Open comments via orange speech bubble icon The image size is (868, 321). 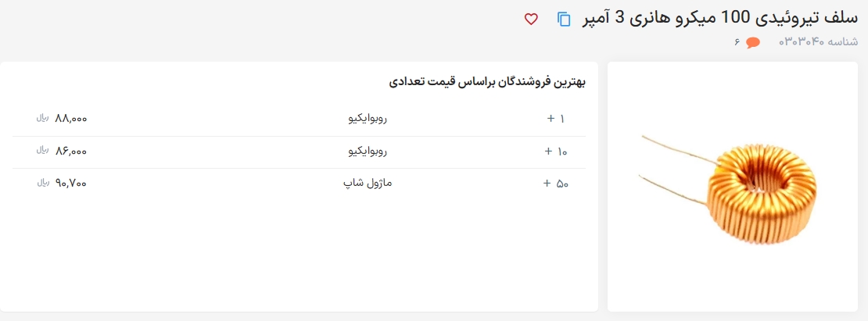[x=753, y=42]
